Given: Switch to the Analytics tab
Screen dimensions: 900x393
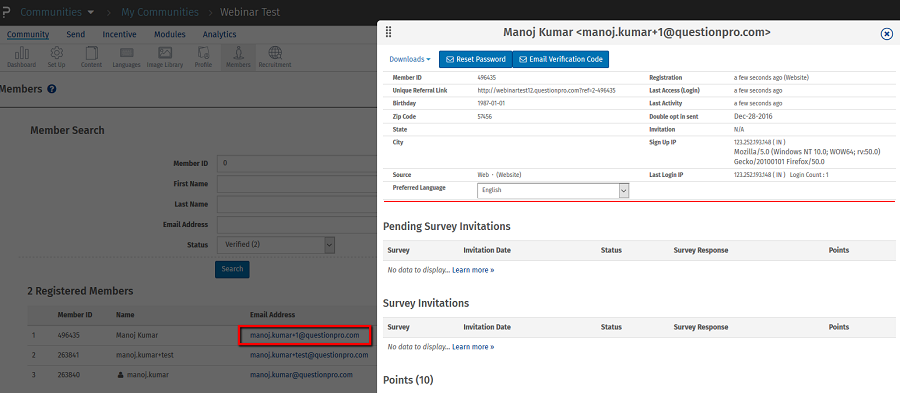Looking at the screenshot, I should (x=219, y=34).
